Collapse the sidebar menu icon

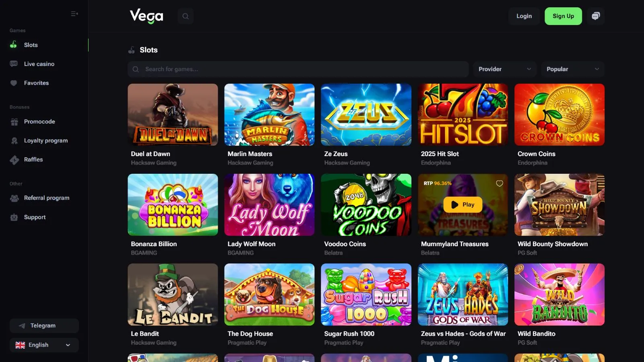coord(74,14)
